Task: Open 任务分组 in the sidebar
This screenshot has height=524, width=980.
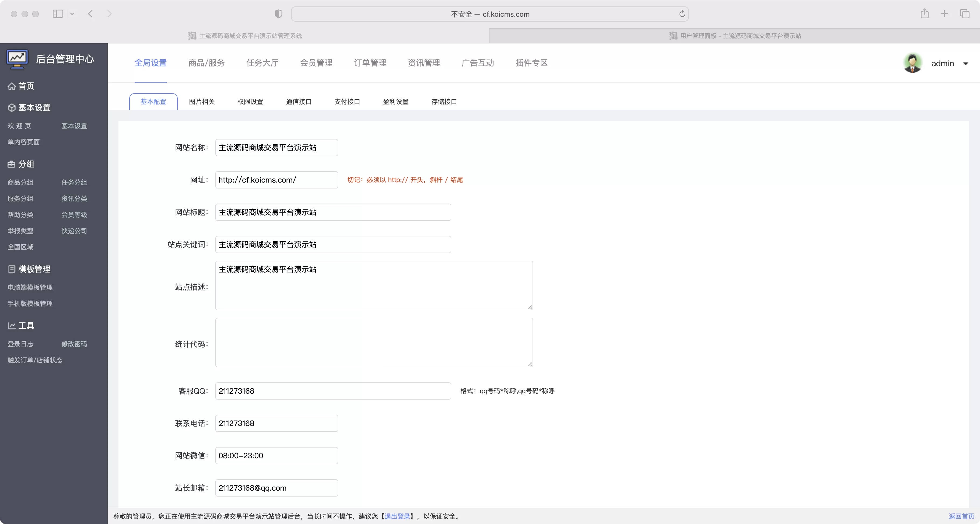Action: tap(74, 182)
